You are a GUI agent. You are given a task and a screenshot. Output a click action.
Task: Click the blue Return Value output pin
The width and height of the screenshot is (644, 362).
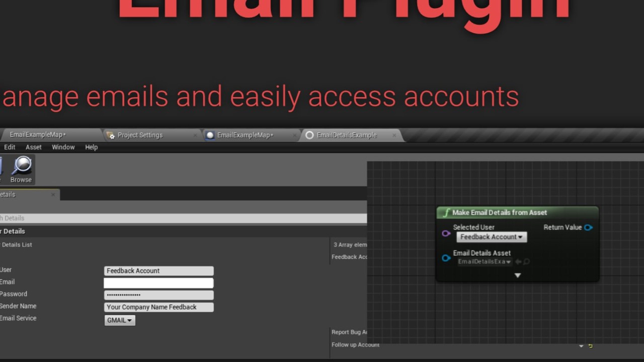tap(588, 227)
